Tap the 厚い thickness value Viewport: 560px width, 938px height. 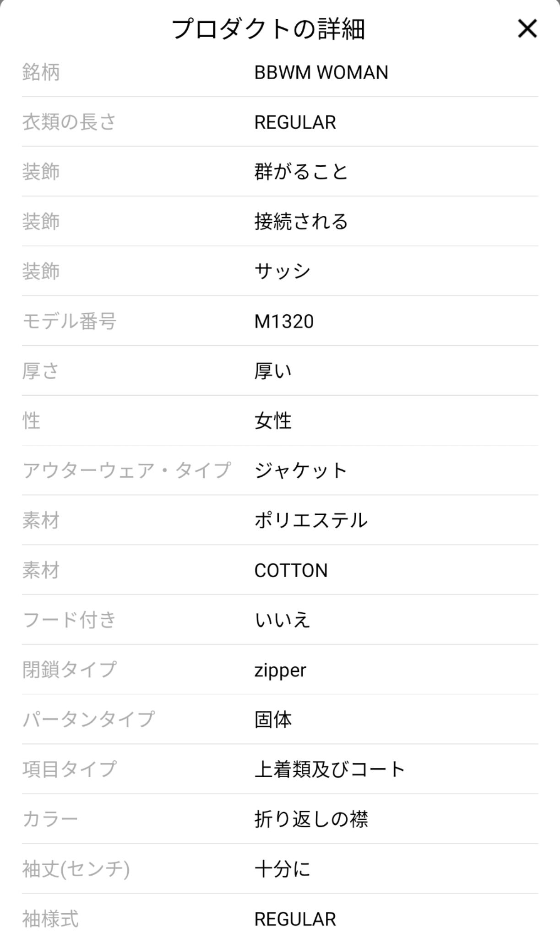point(273,371)
